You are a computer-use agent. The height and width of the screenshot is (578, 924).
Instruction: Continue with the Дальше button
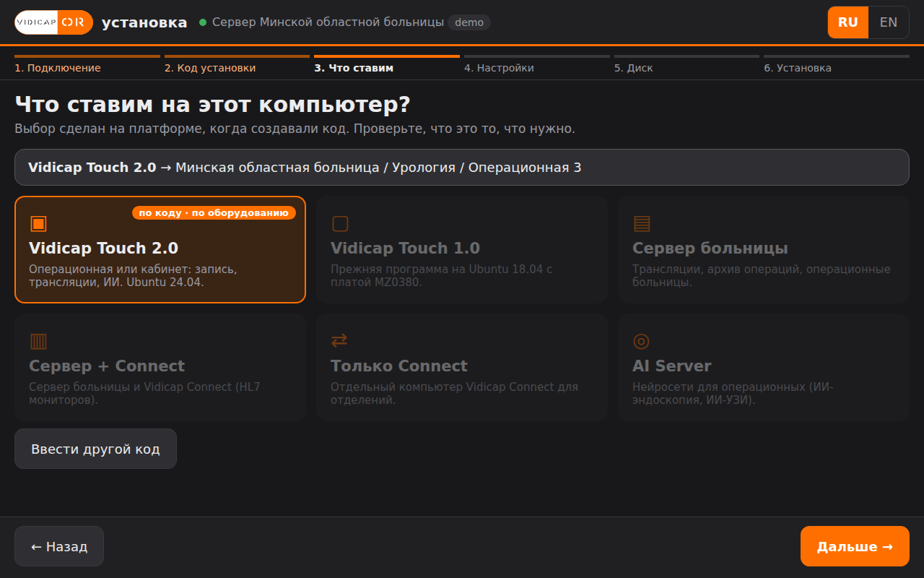855,546
